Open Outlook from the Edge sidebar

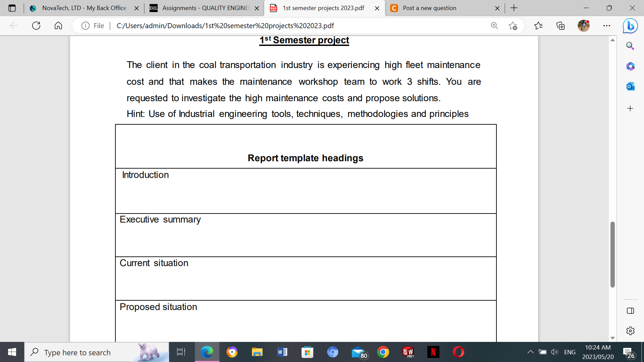(631, 86)
